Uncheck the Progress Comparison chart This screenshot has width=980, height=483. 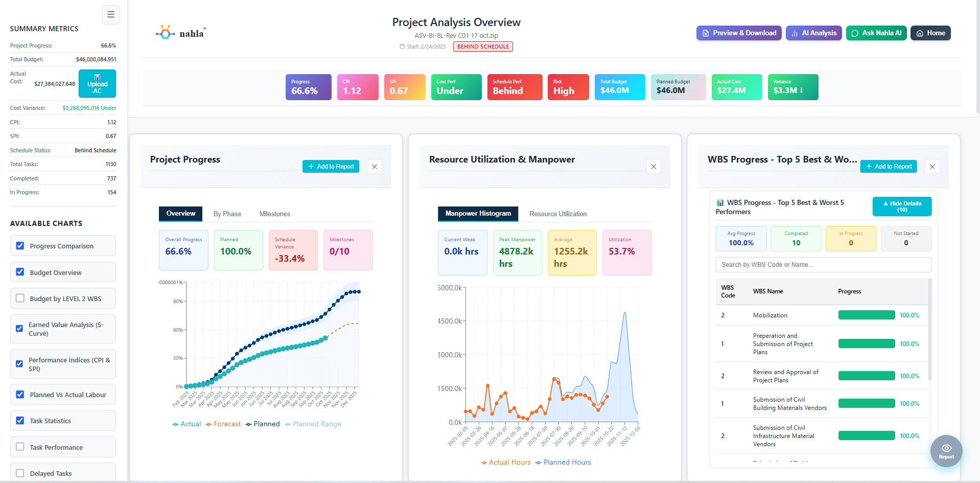point(20,246)
